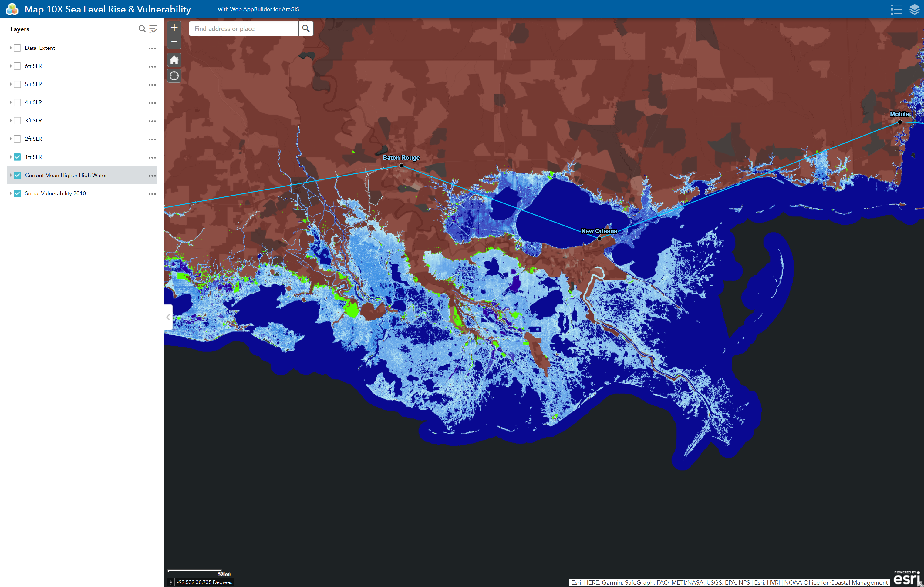Viewport: 924px width, 587px height.
Task: Click the Find address or place field
Action: [244, 29]
